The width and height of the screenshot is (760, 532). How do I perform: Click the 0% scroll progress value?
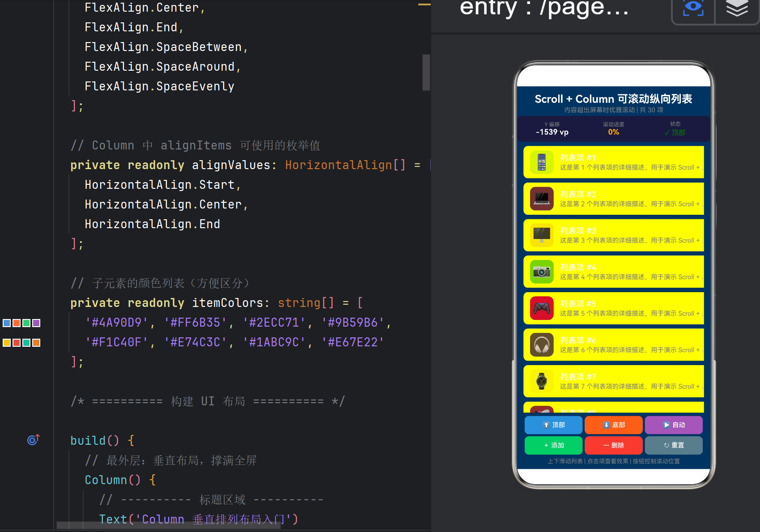[x=613, y=132]
